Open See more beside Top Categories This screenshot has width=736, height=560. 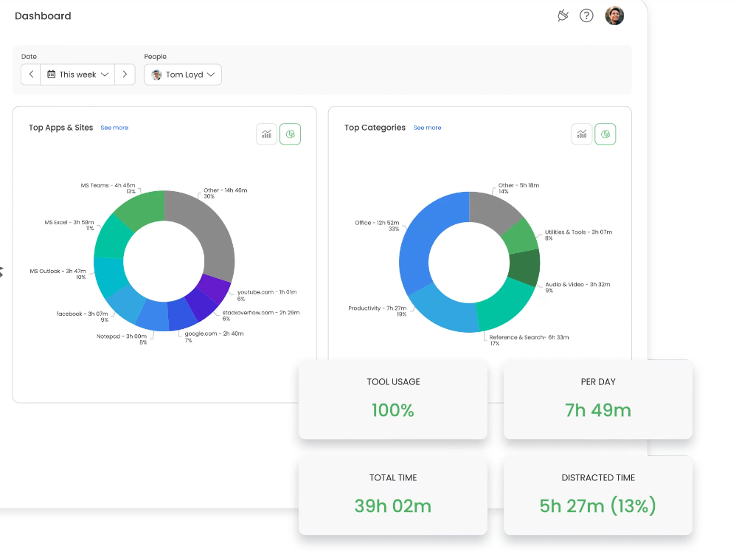pos(428,128)
